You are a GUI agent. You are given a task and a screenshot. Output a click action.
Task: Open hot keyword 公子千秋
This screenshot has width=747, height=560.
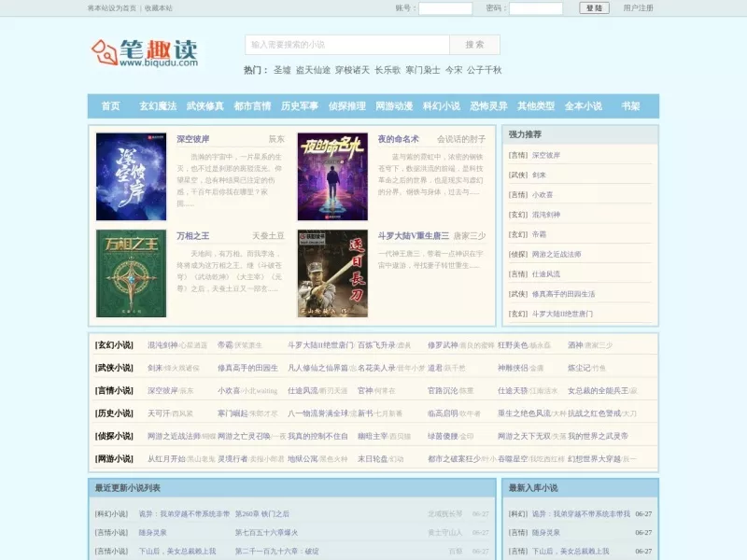484,70
